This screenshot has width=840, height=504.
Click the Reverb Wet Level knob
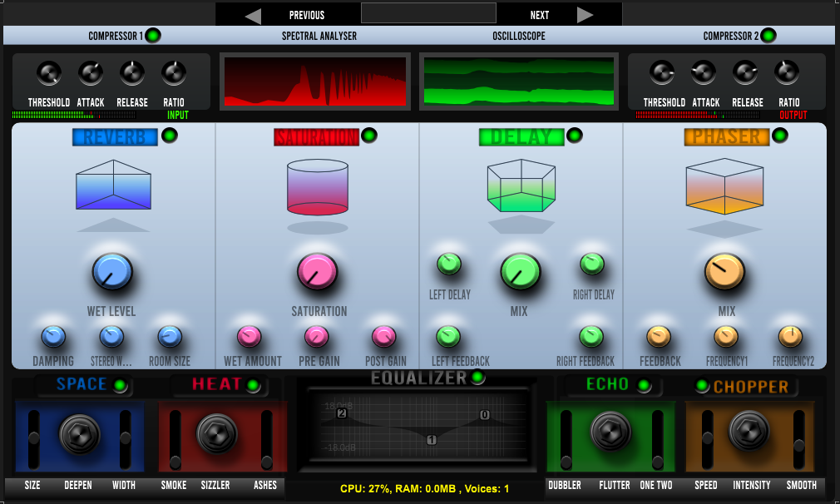pyautogui.click(x=112, y=272)
